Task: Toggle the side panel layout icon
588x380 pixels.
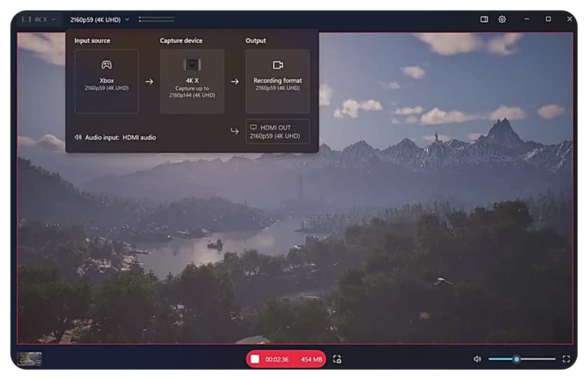Action: tap(484, 19)
